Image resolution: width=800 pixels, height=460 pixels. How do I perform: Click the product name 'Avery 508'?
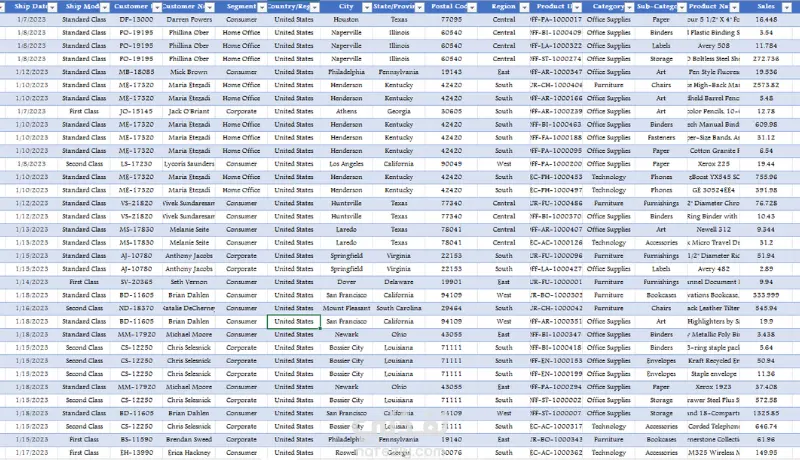pos(713,46)
